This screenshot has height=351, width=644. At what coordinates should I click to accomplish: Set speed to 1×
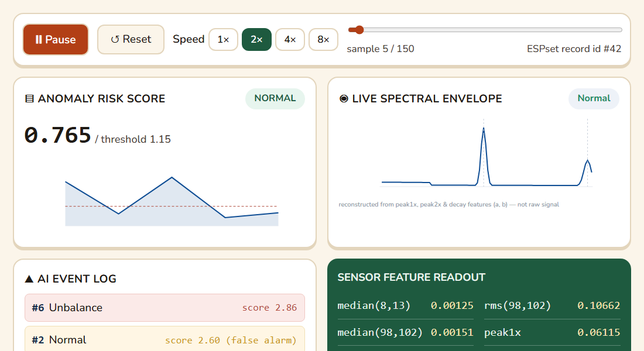(x=223, y=39)
